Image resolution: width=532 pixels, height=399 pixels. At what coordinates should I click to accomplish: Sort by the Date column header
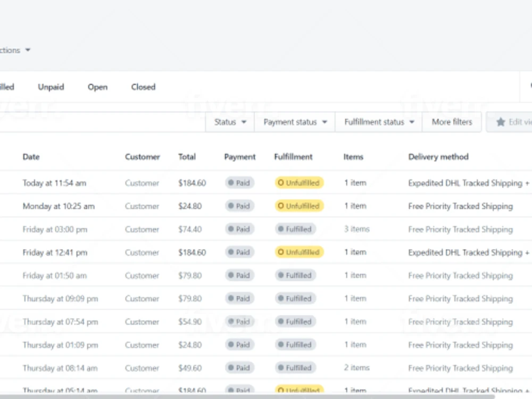(x=31, y=157)
